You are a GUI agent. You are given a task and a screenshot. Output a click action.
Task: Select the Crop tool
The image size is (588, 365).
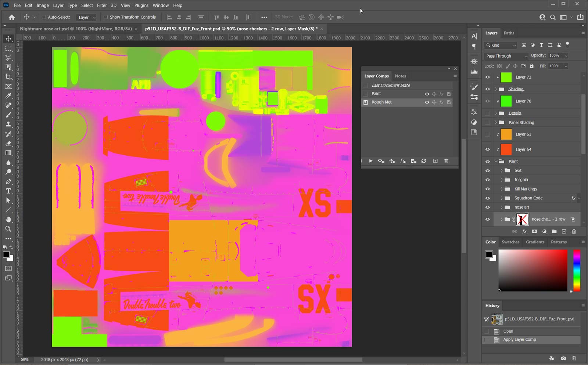(8, 77)
